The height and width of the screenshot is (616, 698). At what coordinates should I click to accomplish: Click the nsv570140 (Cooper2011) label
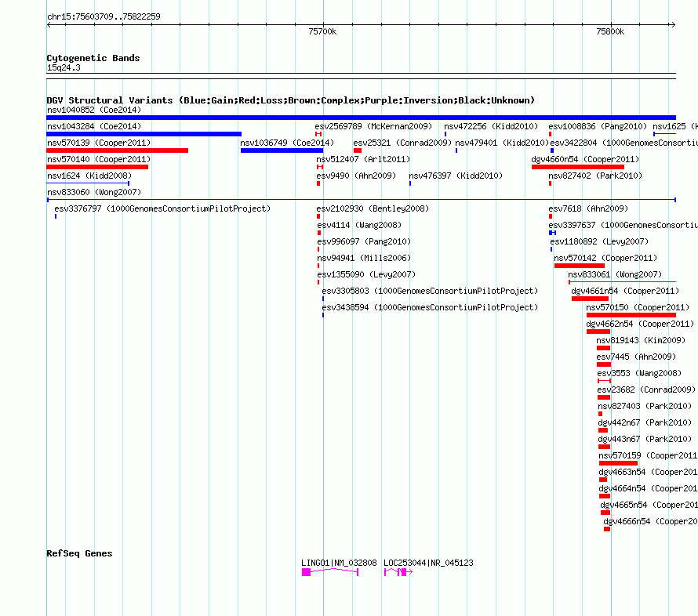99,159
